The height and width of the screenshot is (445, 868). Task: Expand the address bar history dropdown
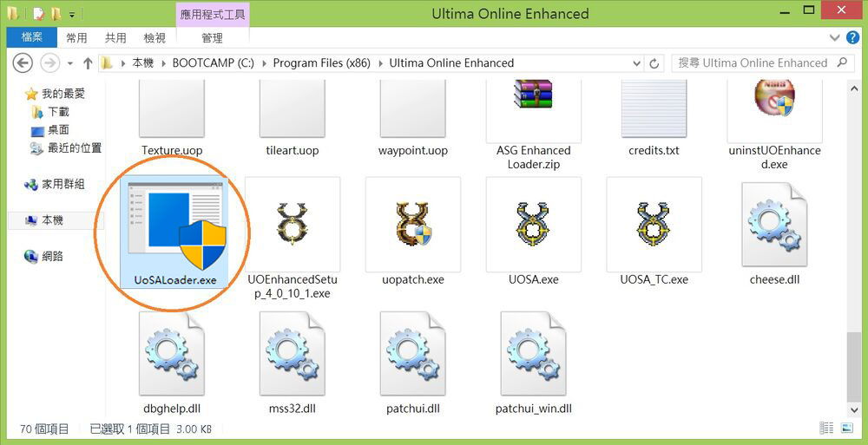click(x=636, y=63)
